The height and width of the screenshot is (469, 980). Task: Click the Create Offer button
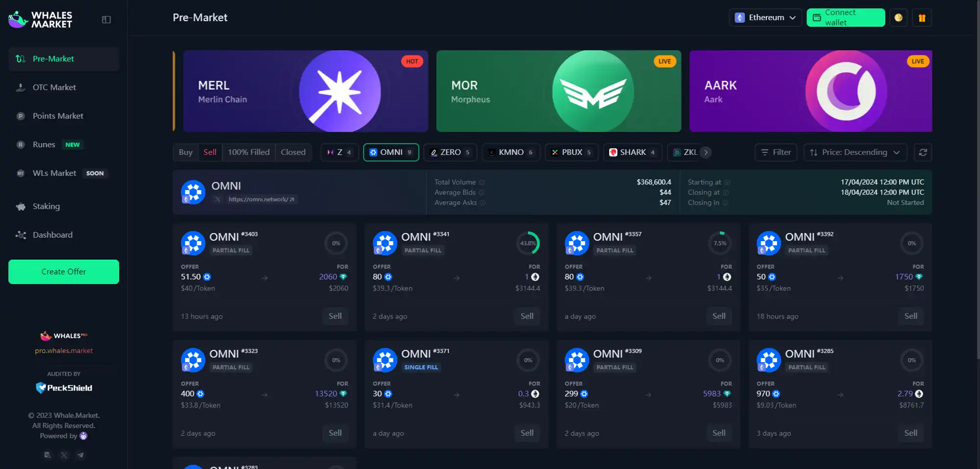[x=64, y=272]
